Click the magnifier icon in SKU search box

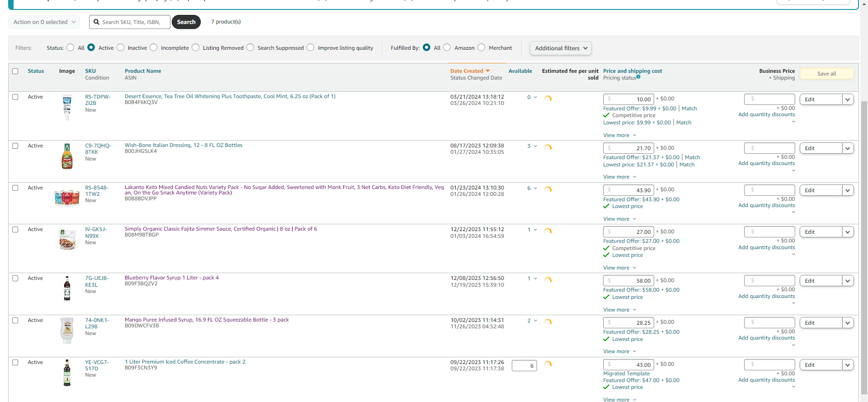[96, 22]
